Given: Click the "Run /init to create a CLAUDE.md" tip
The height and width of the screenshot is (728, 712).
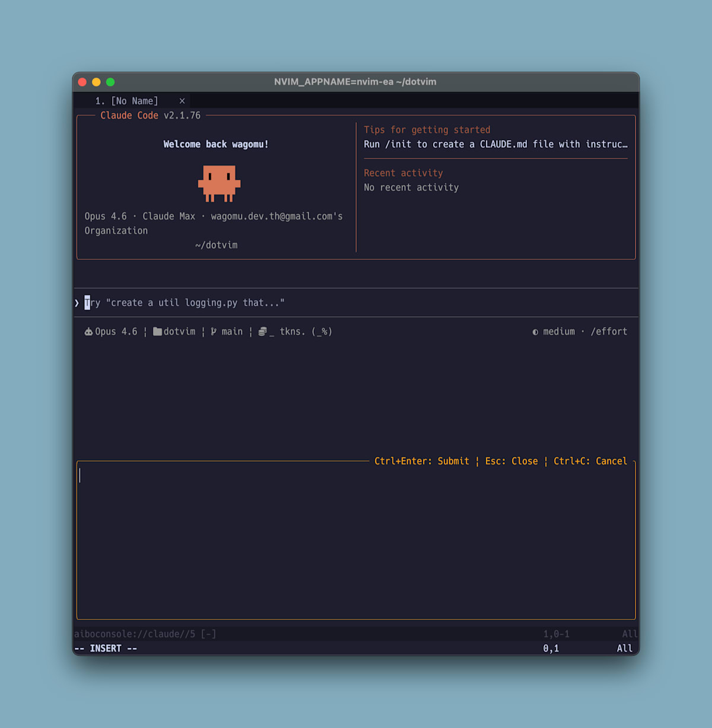Looking at the screenshot, I should 495,144.
